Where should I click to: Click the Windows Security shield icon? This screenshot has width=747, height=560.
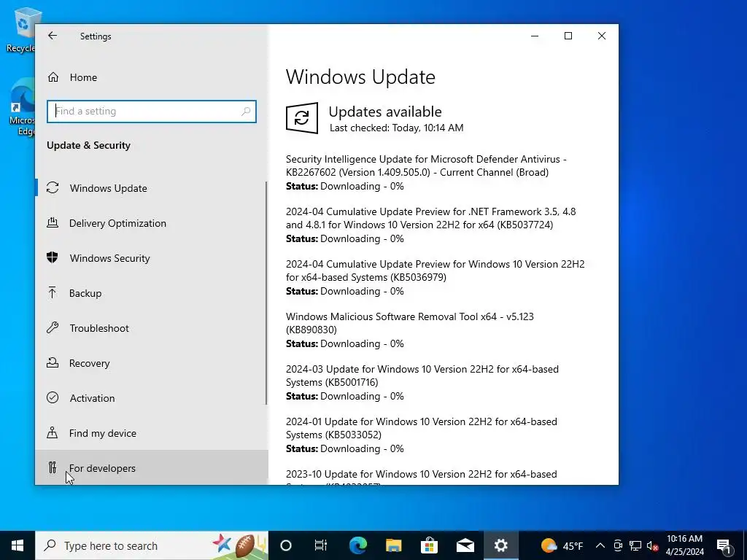point(53,257)
